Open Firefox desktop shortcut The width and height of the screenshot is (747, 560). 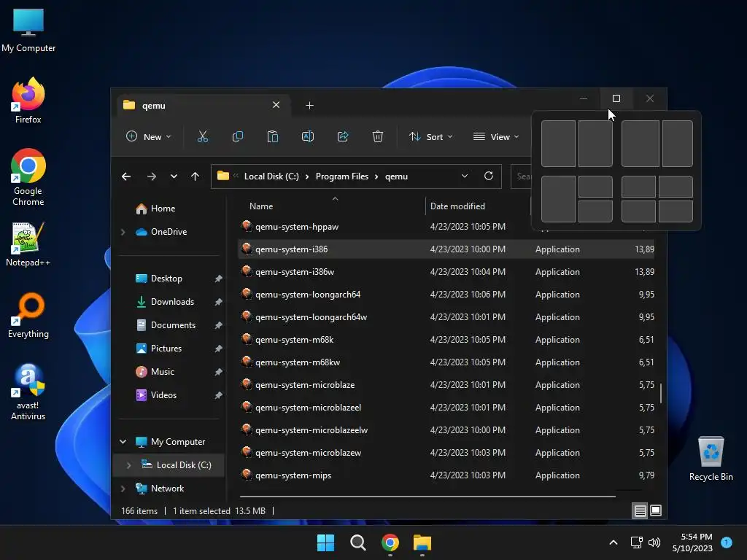tap(28, 100)
